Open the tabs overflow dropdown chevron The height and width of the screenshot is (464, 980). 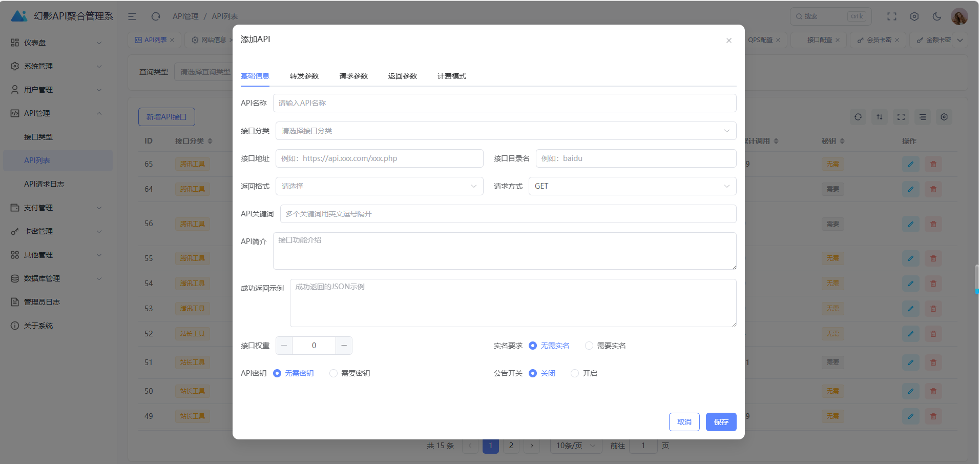pyautogui.click(x=960, y=40)
